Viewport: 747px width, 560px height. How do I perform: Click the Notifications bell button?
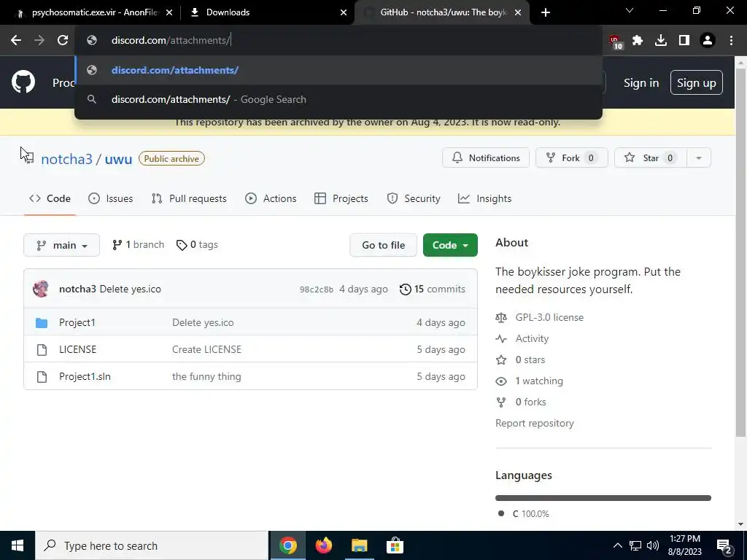(x=485, y=158)
